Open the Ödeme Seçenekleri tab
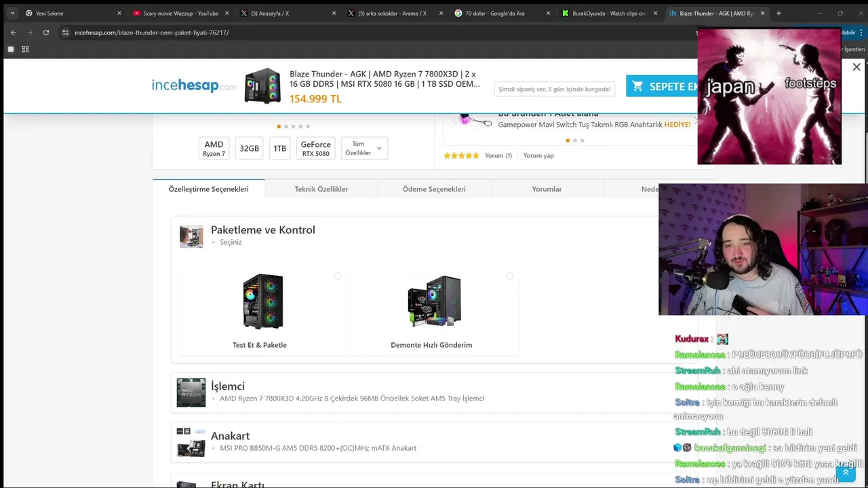Screen dimensions: 868x488 click(434, 189)
